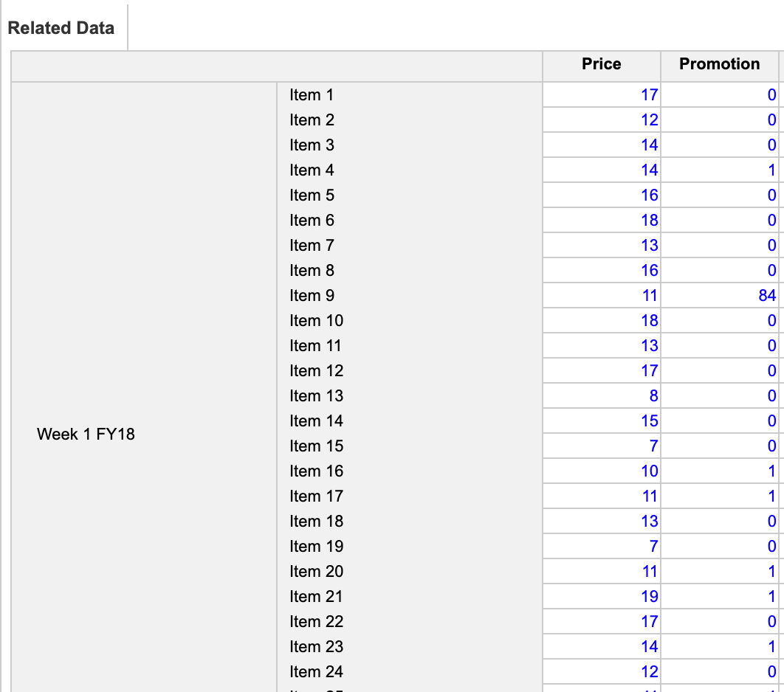Select the Promotion column header
Image resolution: width=784 pixels, height=692 pixels.
click(x=720, y=66)
